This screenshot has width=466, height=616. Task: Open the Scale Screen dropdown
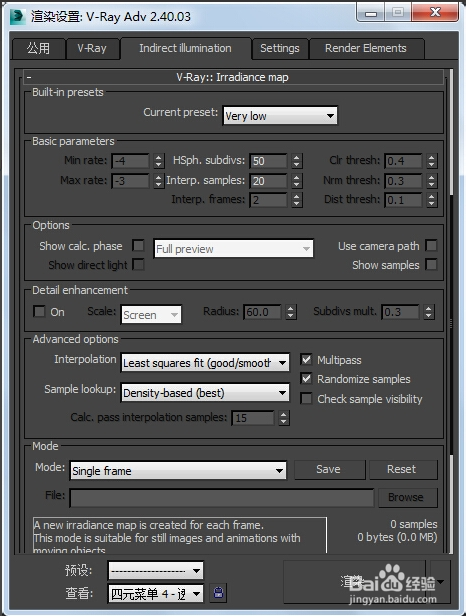151,315
